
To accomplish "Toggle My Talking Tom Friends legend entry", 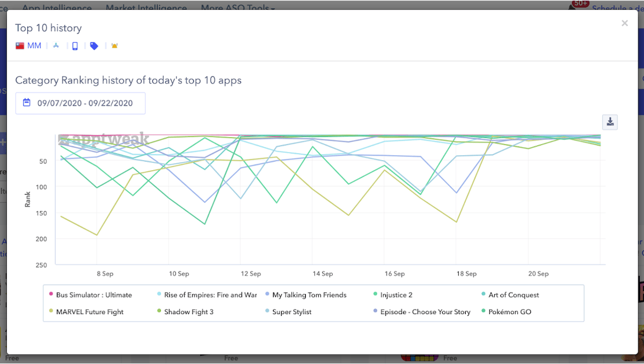I will point(309,295).
